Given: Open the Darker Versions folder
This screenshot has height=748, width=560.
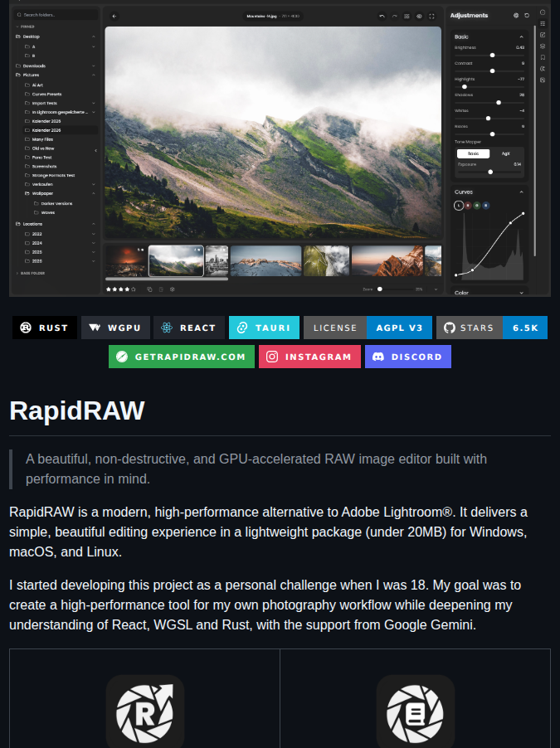Looking at the screenshot, I should 56,203.
